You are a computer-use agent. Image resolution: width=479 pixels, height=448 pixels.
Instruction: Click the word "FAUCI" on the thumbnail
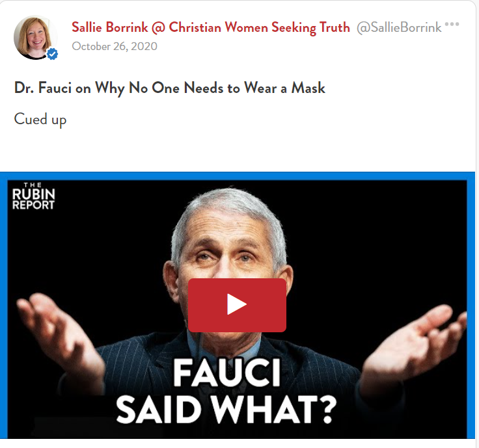[226, 373]
